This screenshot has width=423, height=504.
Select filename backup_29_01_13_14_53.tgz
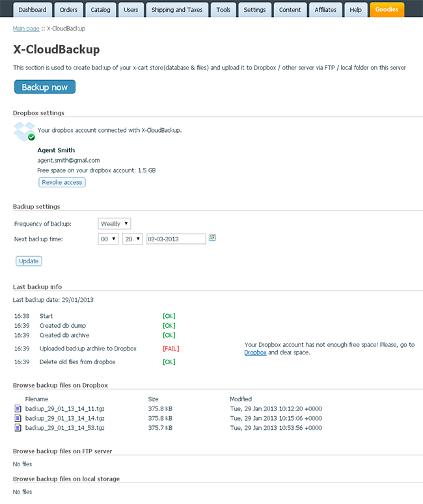[64, 428]
